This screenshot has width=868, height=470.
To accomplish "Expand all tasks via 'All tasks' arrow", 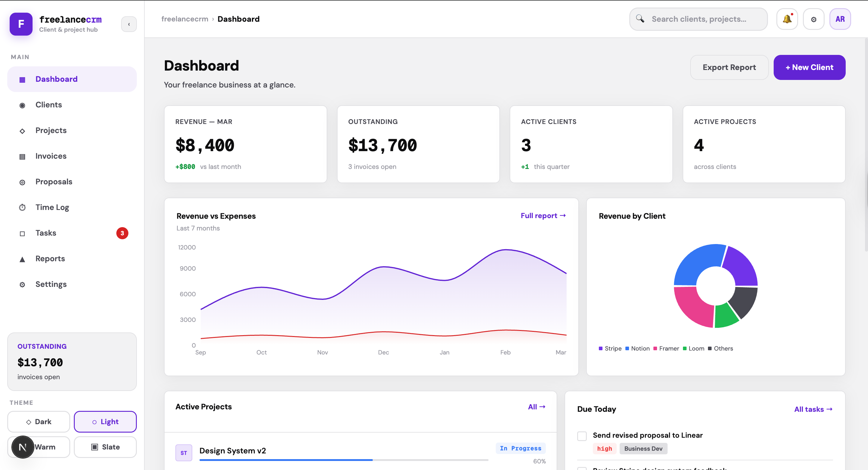I will (813, 409).
